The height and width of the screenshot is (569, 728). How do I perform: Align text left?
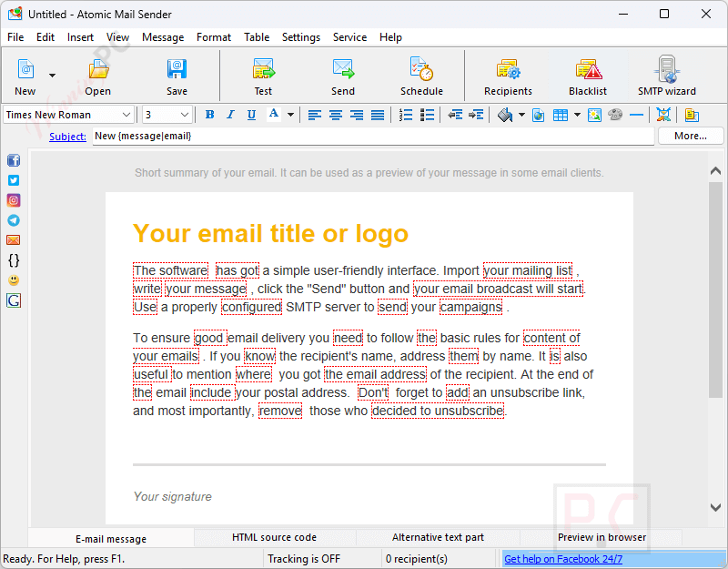tap(315, 115)
